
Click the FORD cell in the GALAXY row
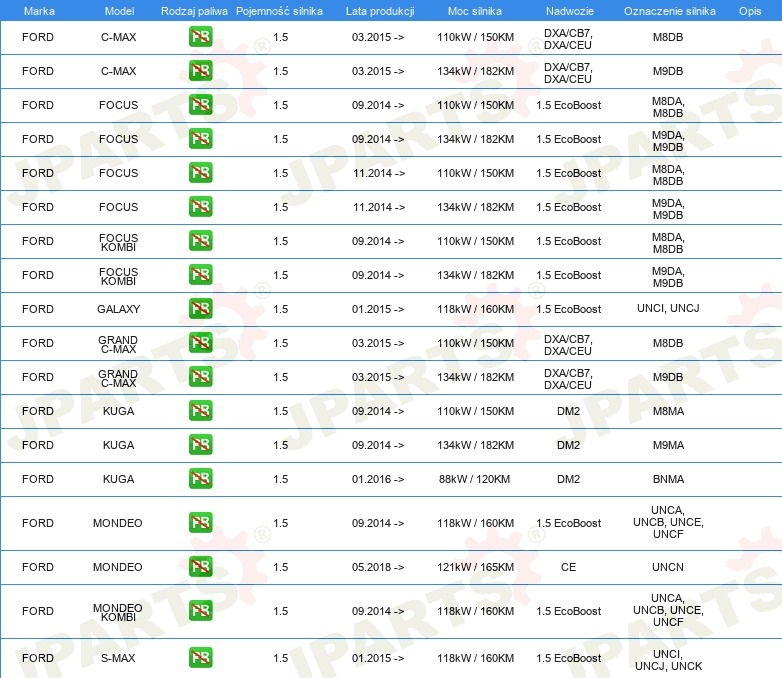click(38, 309)
